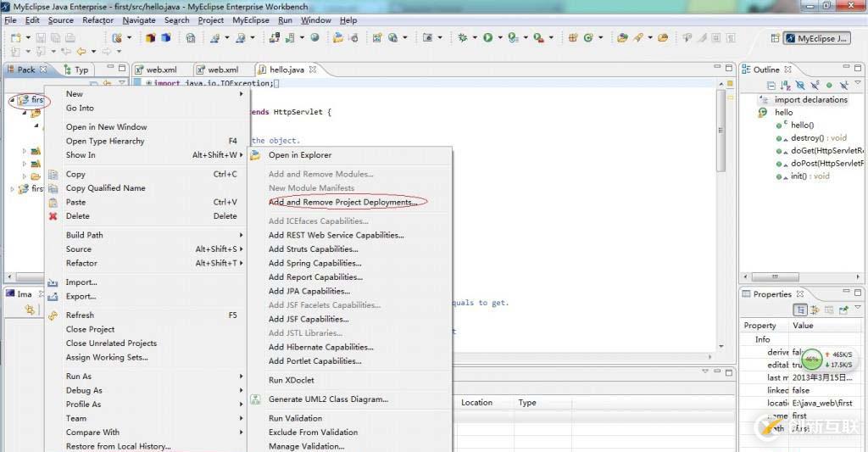Image resolution: width=868 pixels, height=452 pixels.
Task: Open the Refactor menu in menu bar
Action: [x=98, y=20]
